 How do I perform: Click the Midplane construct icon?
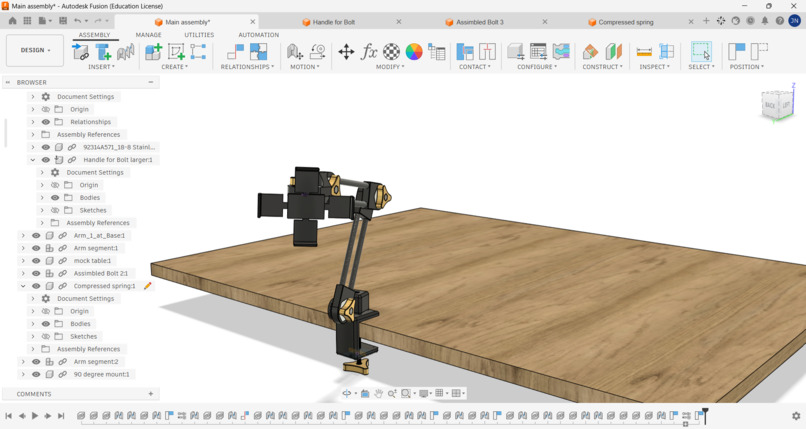click(x=613, y=52)
